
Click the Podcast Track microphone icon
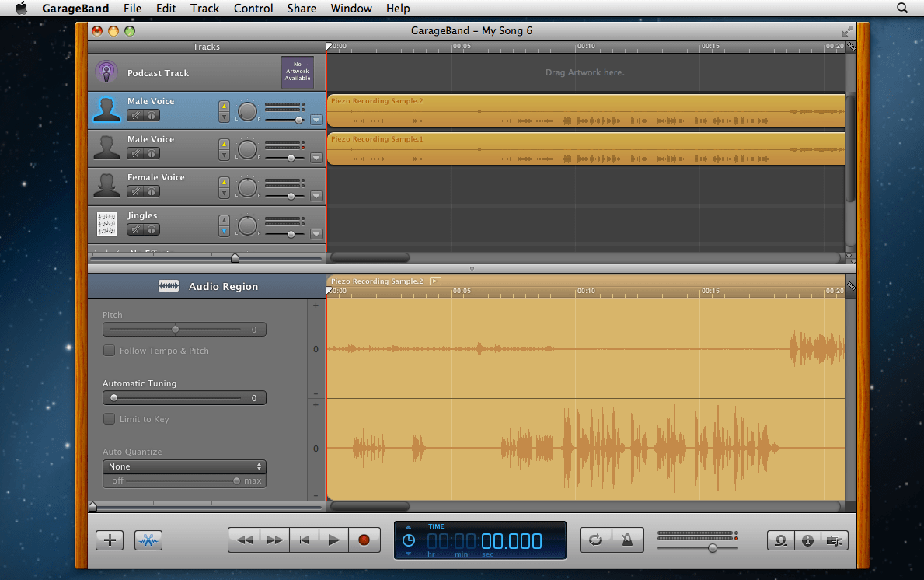[106, 72]
